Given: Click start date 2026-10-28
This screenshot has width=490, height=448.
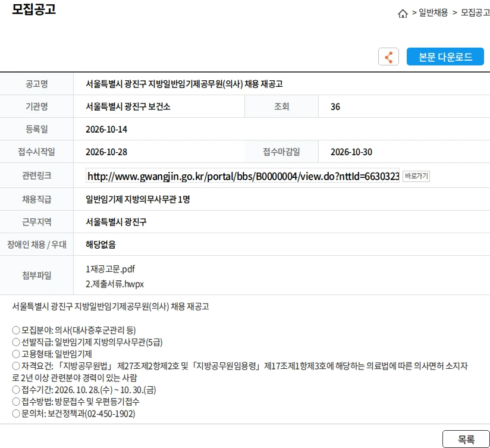Looking at the screenshot, I should [x=106, y=152].
